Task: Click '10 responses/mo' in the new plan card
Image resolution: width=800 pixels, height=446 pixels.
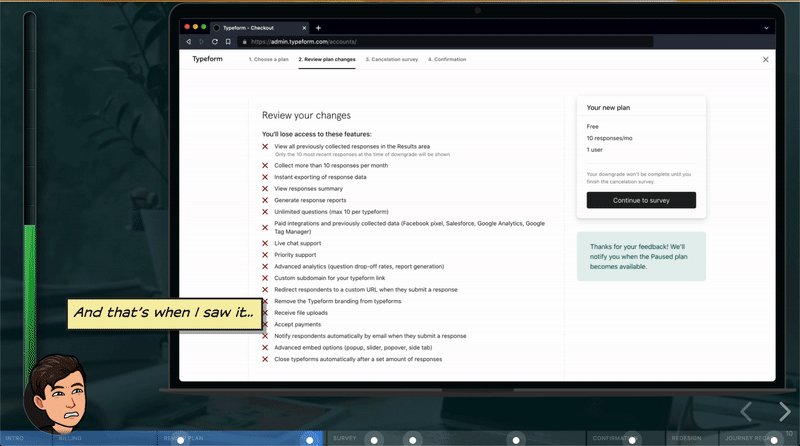Action: pos(609,138)
